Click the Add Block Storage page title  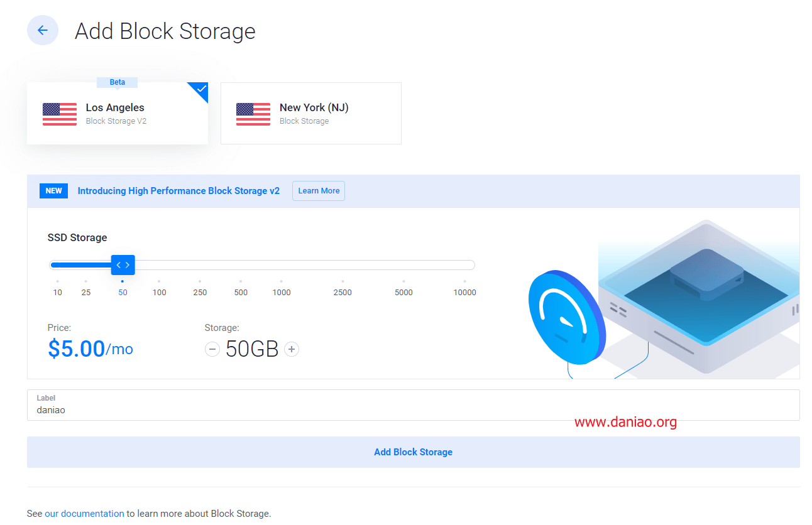[x=165, y=31]
